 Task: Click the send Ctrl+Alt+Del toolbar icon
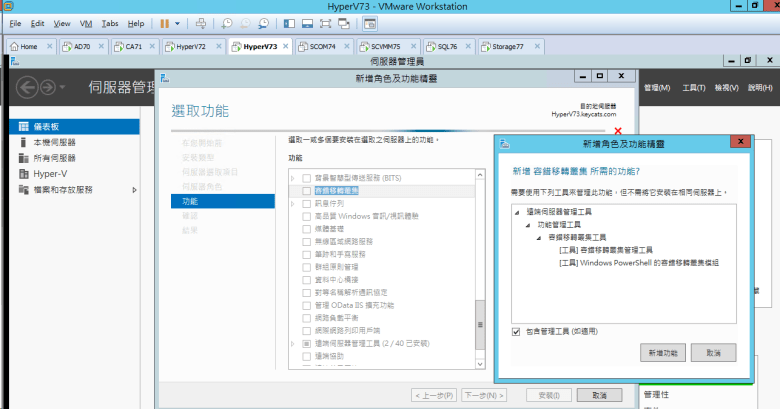click(201, 22)
